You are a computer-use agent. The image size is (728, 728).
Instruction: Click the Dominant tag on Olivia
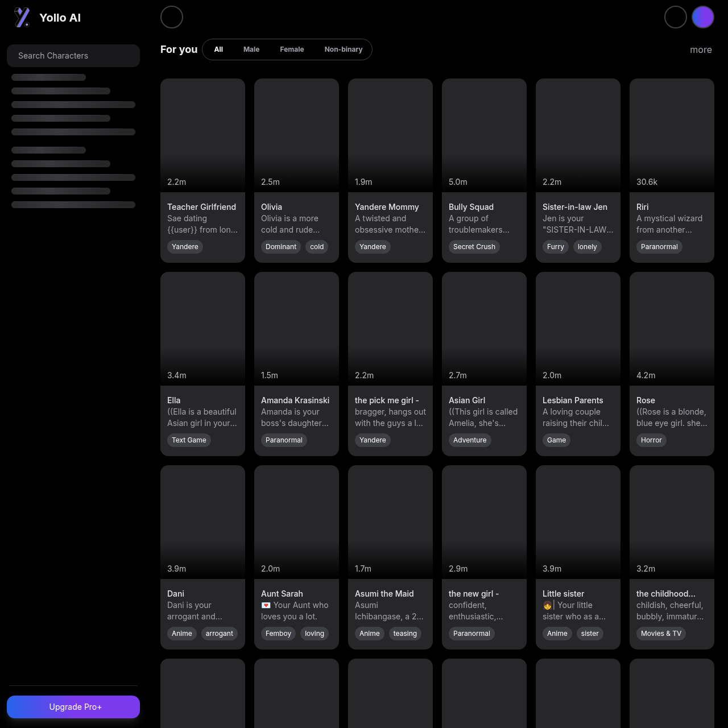(281, 247)
